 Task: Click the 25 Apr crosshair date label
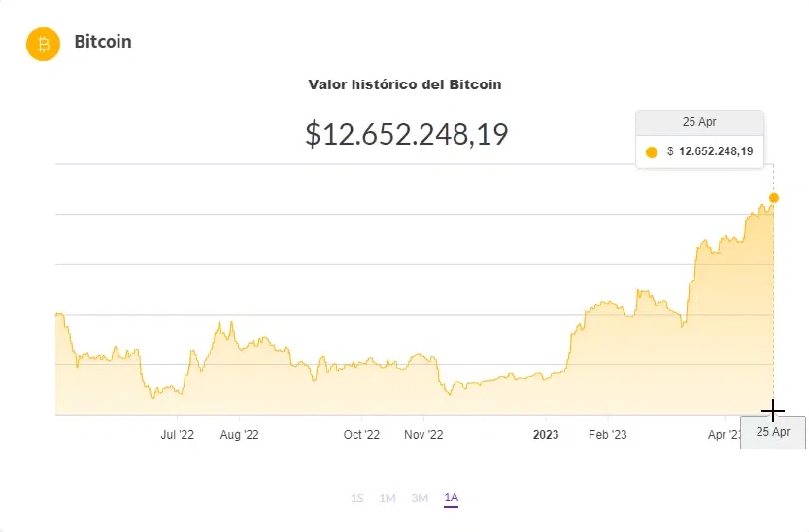(773, 432)
